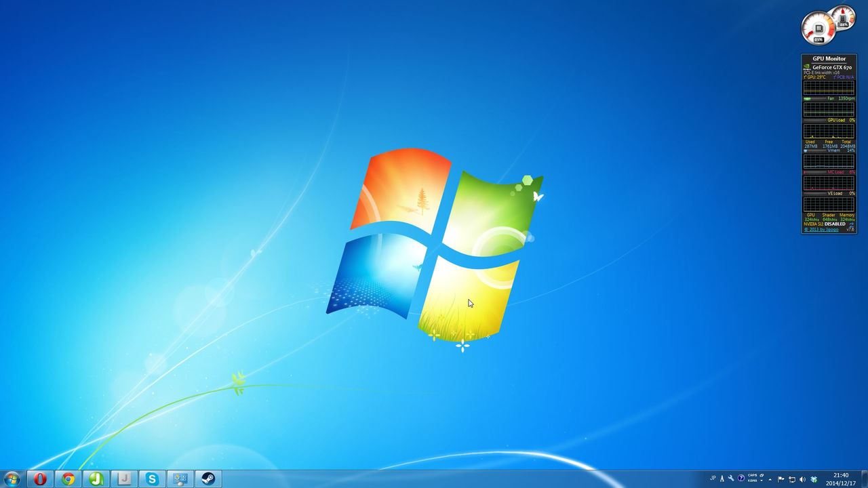
Task: Open Action Center flag icon
Action: [781, 479]
